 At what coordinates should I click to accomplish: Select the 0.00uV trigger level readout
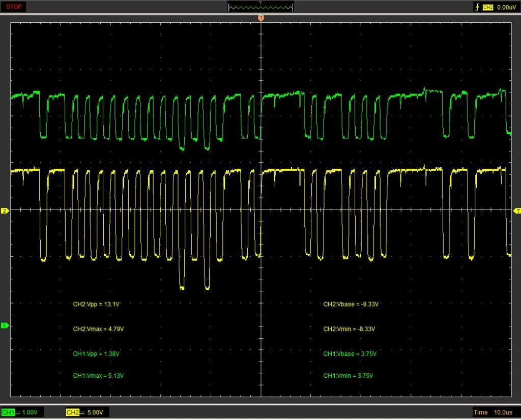point(506,7)
